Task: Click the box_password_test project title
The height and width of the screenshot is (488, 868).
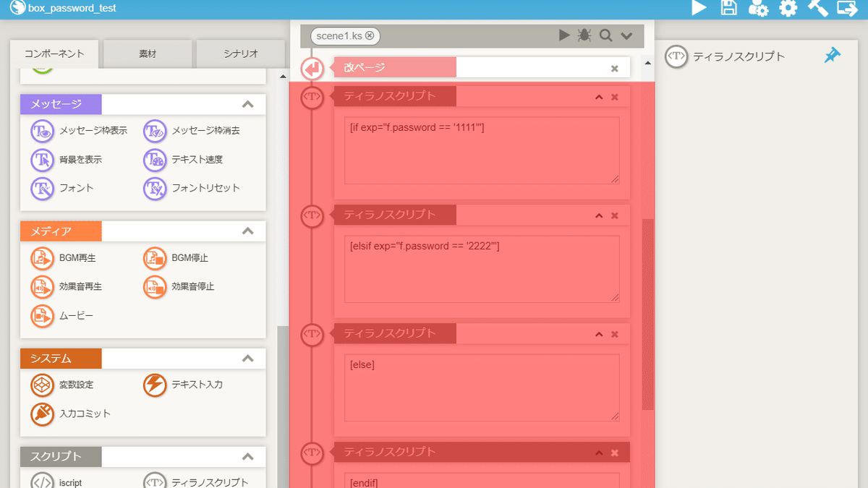Action: [72, 9]
